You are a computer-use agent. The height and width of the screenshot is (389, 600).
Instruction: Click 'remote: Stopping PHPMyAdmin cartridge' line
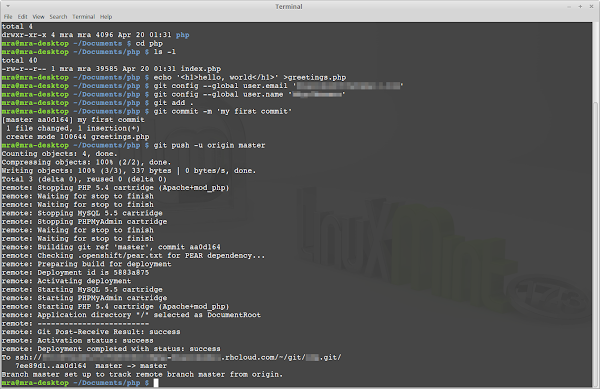point(84,221)
